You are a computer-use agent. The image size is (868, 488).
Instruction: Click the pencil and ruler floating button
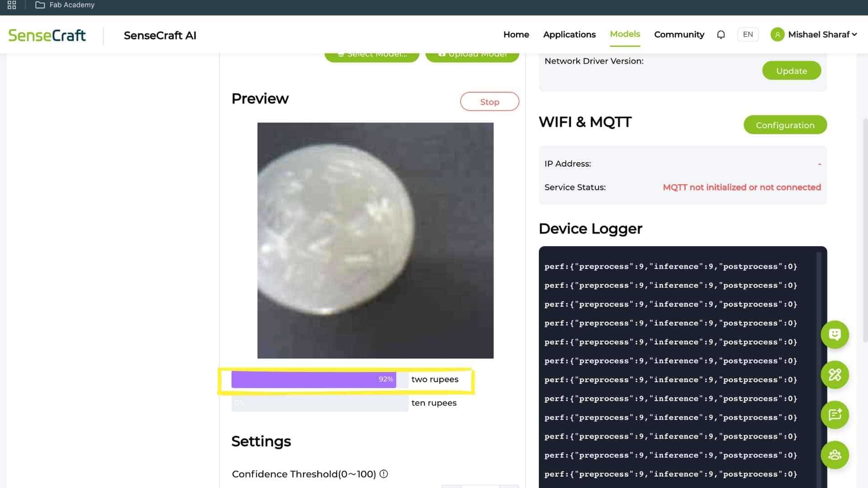pyautogui.click(x=835, y=375)
